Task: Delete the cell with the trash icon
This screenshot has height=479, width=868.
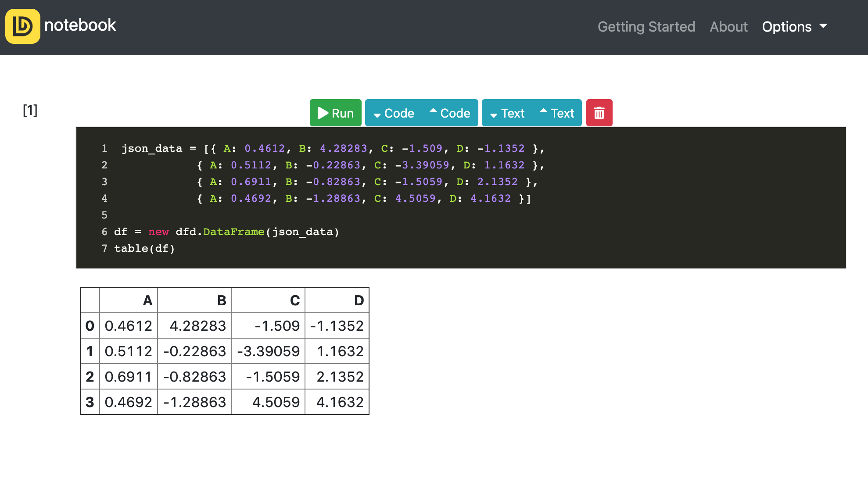Action: click(599, 113)
